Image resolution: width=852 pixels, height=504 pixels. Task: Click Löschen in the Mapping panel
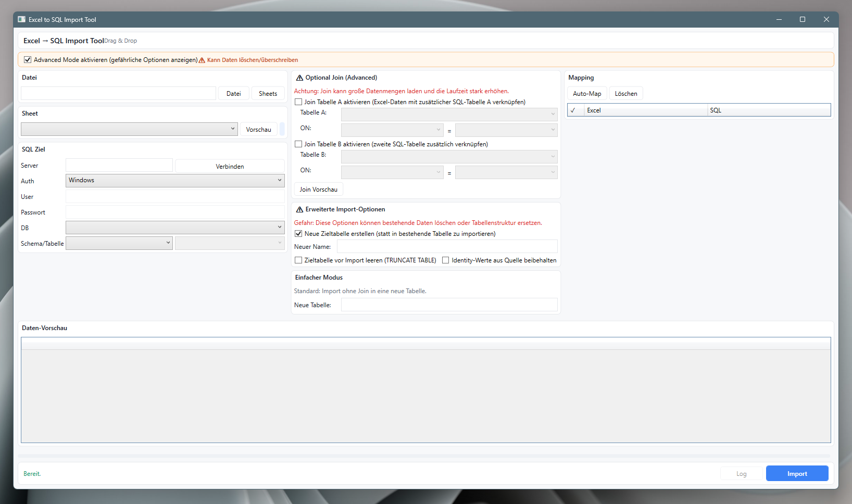[625, 93]
